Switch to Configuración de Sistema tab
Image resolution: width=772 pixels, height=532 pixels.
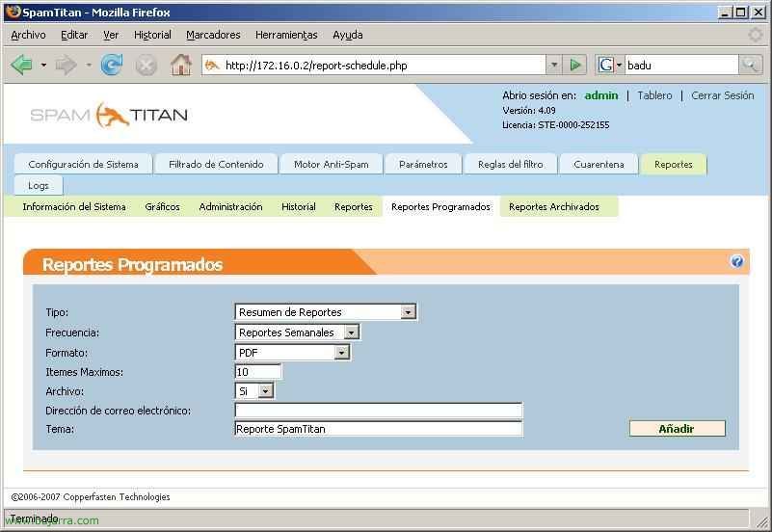[x=83, y=165]
